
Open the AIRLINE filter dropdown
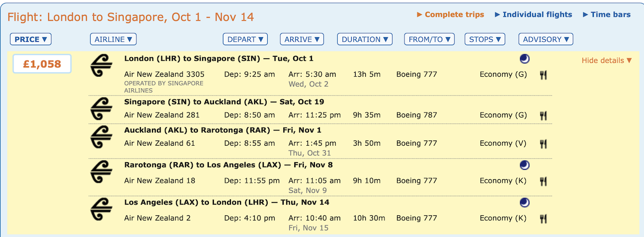[113, 39]
